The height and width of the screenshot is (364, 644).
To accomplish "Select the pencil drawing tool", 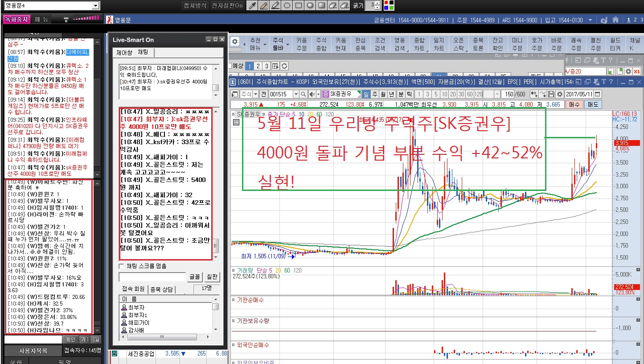I will pos(264,5).
